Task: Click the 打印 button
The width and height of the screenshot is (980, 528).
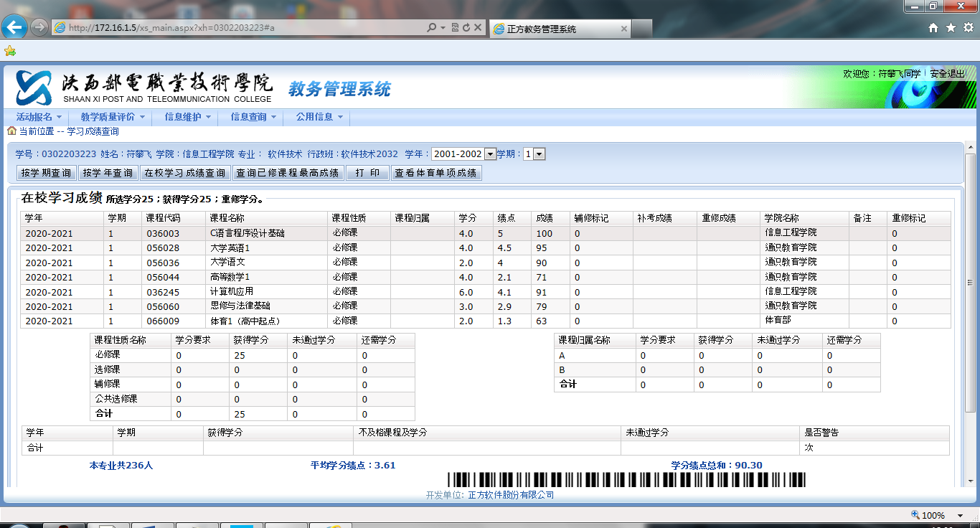Action: point(367,173)
